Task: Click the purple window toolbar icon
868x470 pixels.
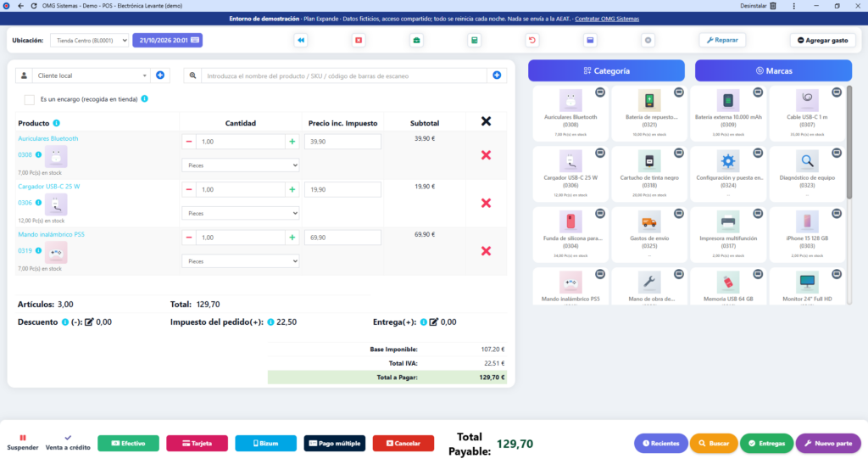Action: tap(590, 40)
